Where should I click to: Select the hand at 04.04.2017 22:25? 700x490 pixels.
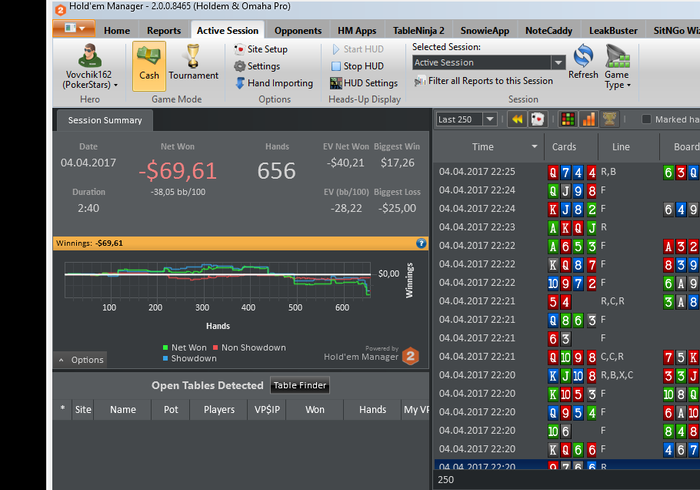(567, 172)
